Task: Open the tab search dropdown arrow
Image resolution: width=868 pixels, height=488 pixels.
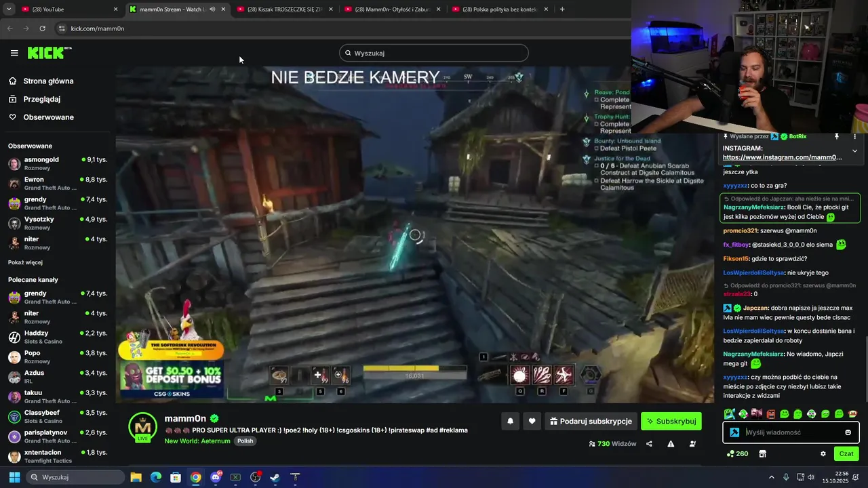Action: (x=9, y=9)
